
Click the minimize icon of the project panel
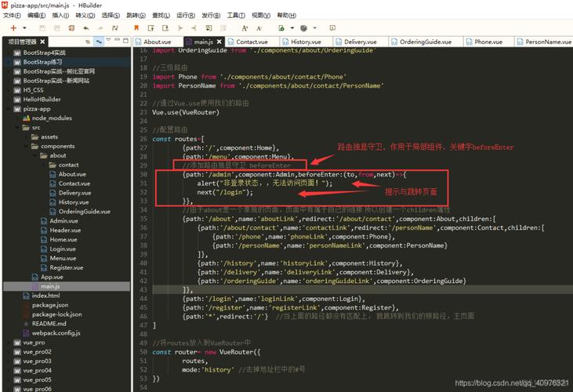click(x=118, y=40)
